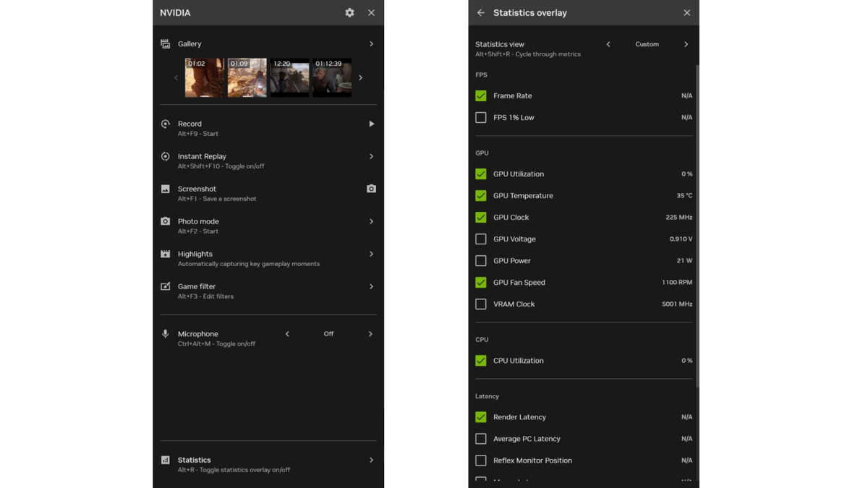Select the Screenshot menu entry
Image resolution: width=868 pixels, height=488 pixels.
[x=268, y=193]
